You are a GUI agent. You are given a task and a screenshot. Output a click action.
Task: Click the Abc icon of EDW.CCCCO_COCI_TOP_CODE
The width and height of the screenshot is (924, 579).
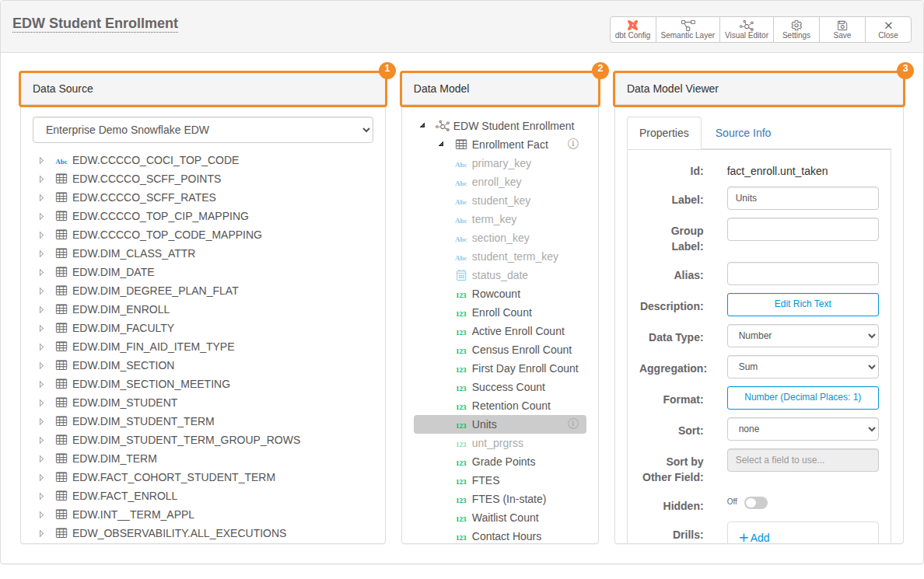[61, 161]
